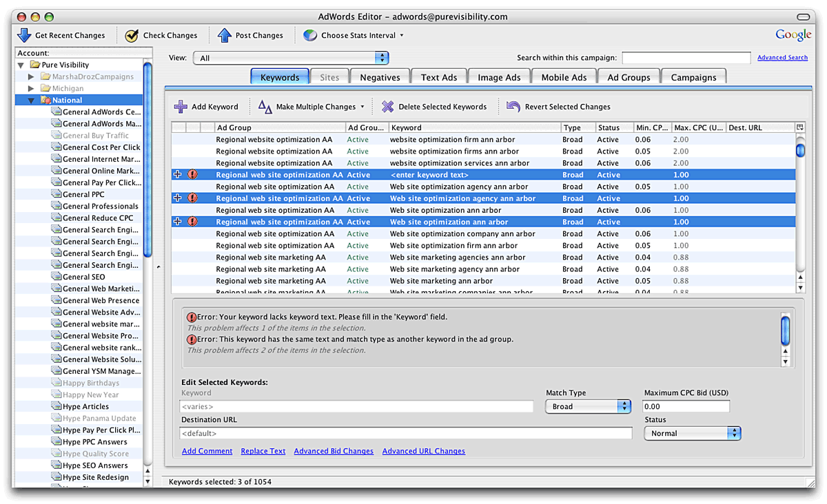Image resolution: width=827 pixels, height=504 pixels.
Task: Switch to the Ad Groups tab
Action: click(x=629, y=77)
